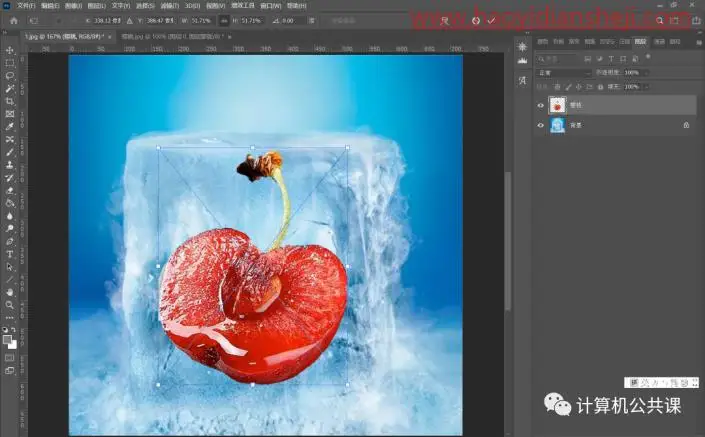Select the Rectangular Marquee tool
This screenshot has width=705, height=437.
coord(9,63)
